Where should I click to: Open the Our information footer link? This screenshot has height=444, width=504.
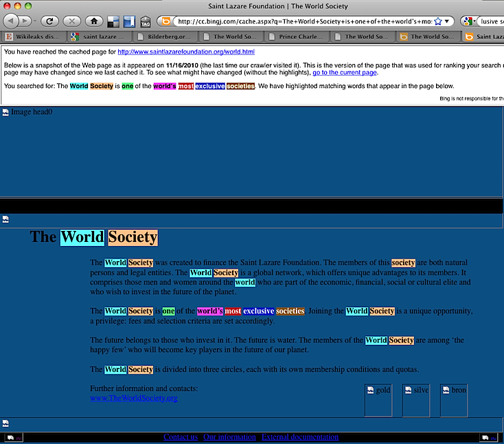(229, 436)
